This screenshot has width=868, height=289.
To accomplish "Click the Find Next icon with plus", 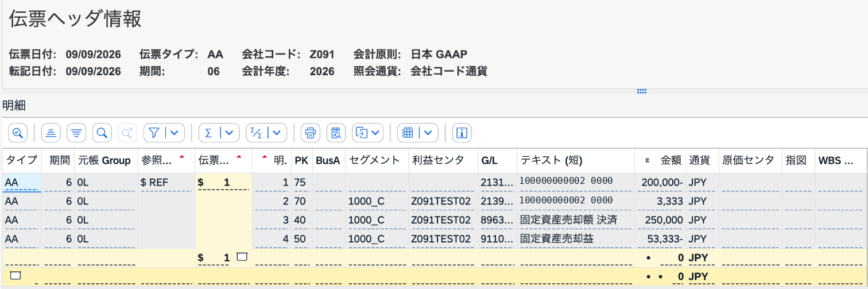I will click(127, 133).
